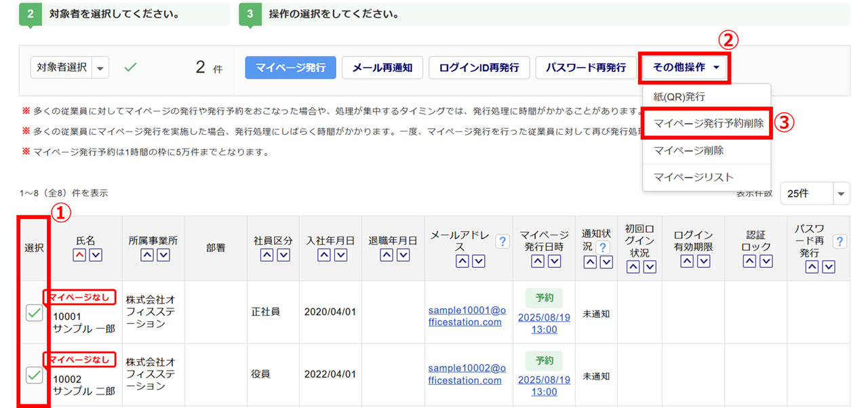Click the マイページ発行 button
The width and height of the screenshot is (868, 408).
(x=290, y=68)
